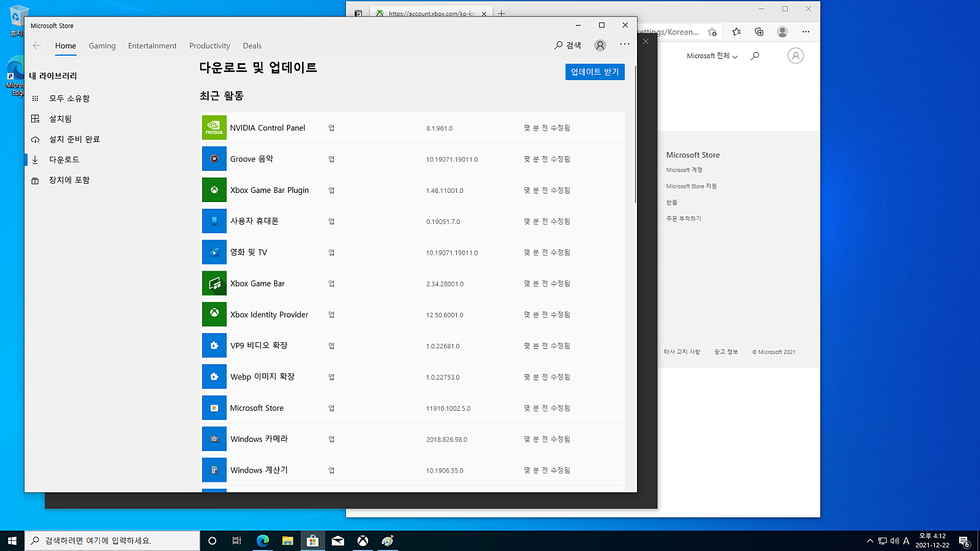The width and height of the screenshot is (980, 551).
Task: Expand the Microsoft 전체 dropdown in Edge
Action: point(712,56)
